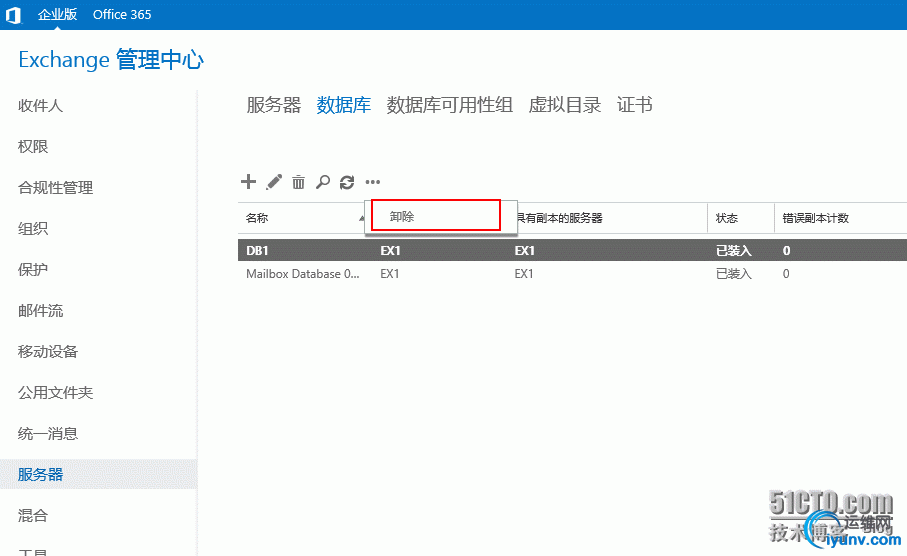
Task: Open the 企业版 link in top bar
Action: [57, 14]
